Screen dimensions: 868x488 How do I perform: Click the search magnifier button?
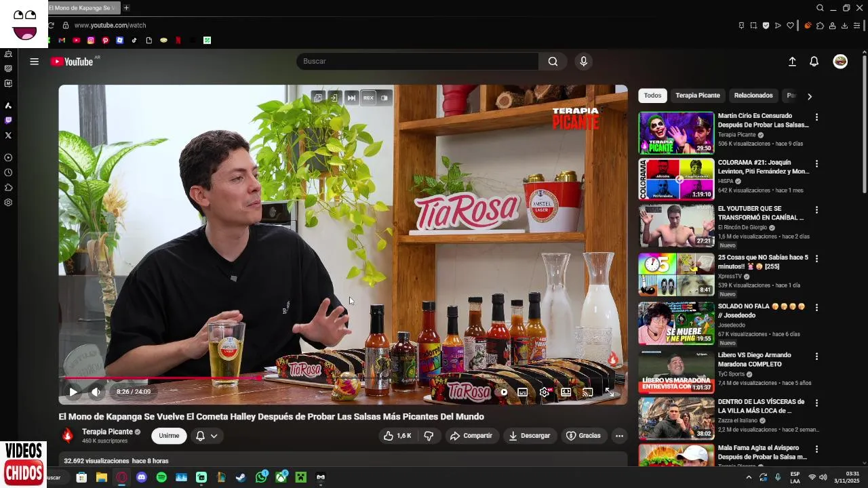point(553,61)
